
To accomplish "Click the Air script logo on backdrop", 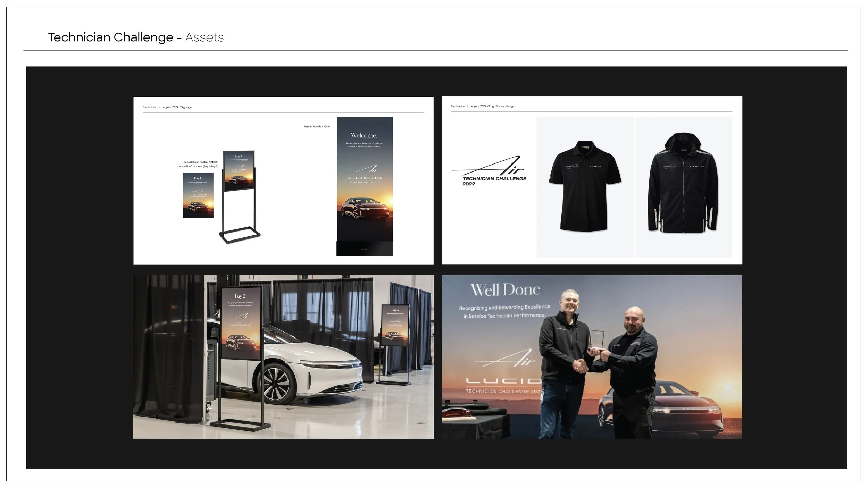I will pos(505,359).
